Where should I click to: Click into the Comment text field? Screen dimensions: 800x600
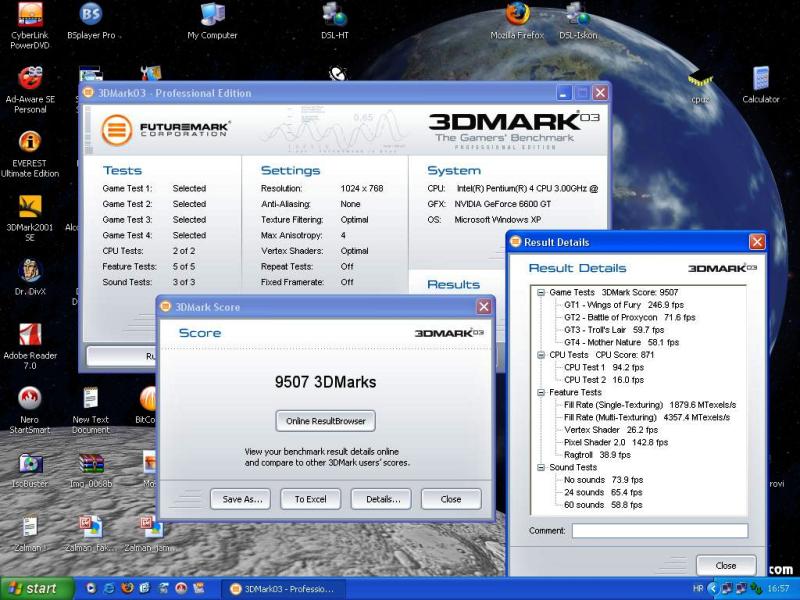pos(659,531)
